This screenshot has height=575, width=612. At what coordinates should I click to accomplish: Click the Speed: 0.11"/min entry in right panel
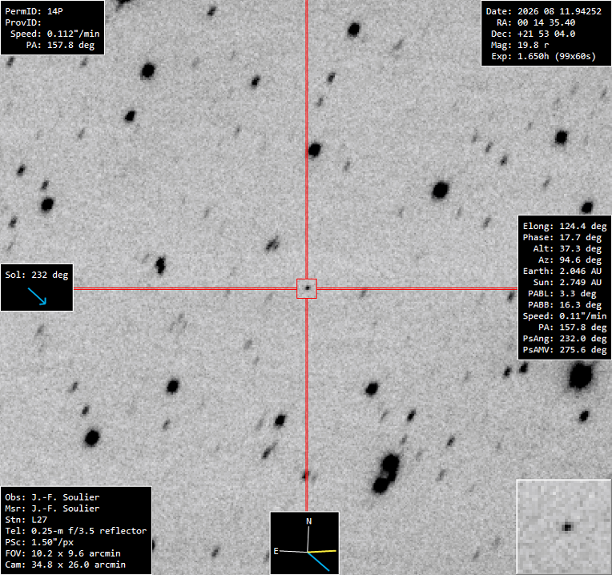(x=565, y=316)
